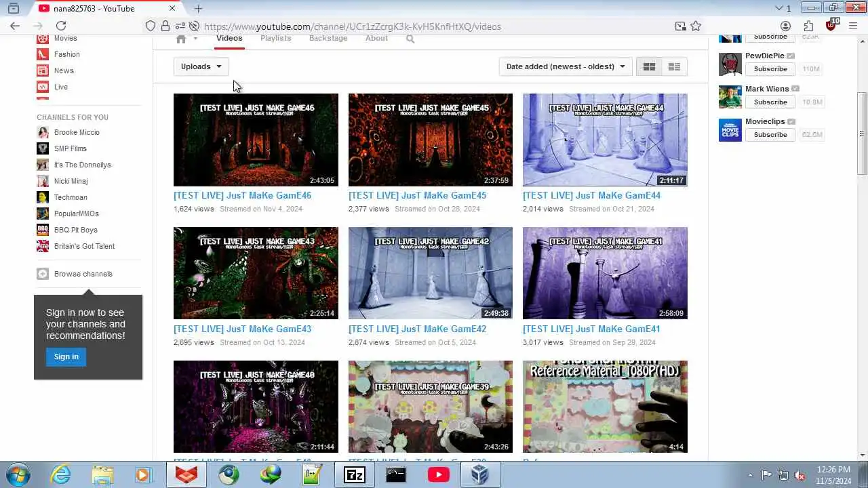Click the shield tracking protection icon
This screenshot has height=488, width=868.
click(151, 26)
